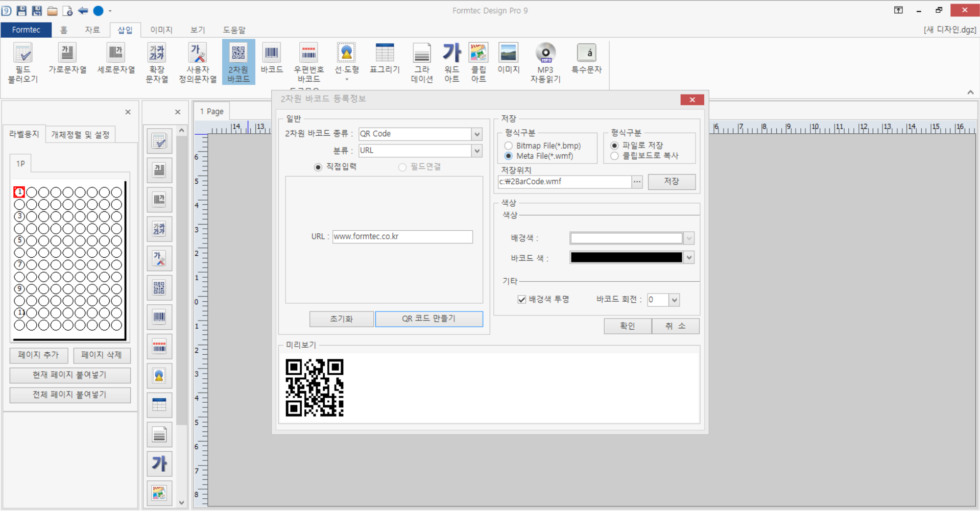Image resolution: width=980 pixels, height=511 pixels.
Task: Click the table icon in vertical toolbar
Action: click(159, 405)
